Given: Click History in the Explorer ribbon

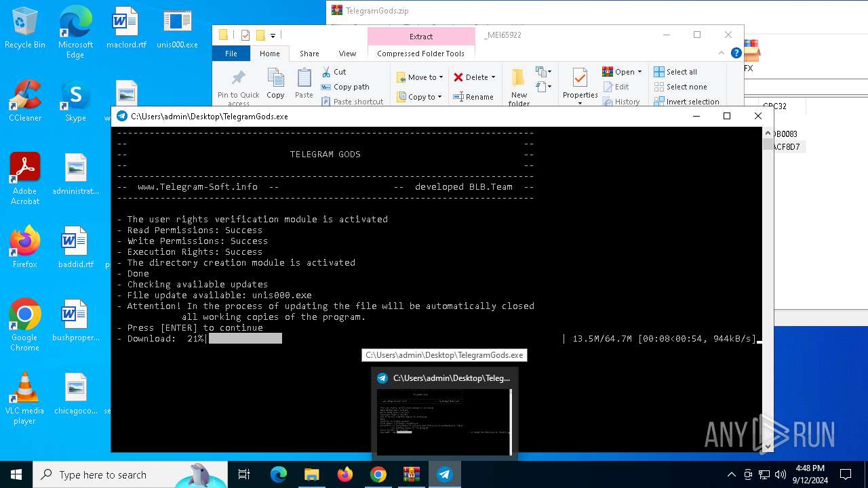Looking at the screenshot, I should click(x=621, y=102).
